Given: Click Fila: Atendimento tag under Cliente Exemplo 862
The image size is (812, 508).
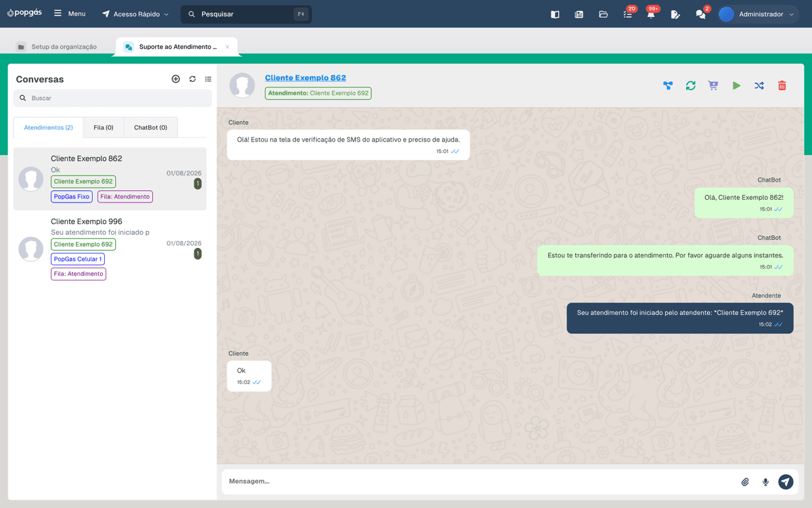Looking at the screenshot, I should pos(125,196).
